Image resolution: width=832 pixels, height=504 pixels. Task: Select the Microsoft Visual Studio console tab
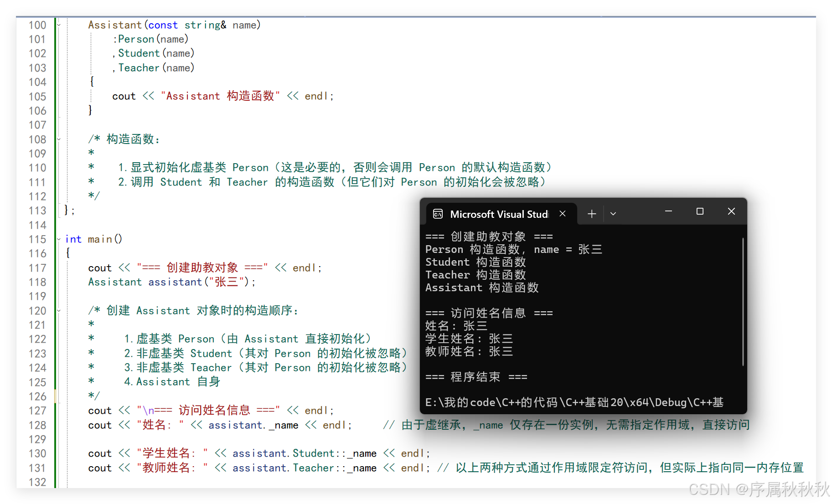501,214
